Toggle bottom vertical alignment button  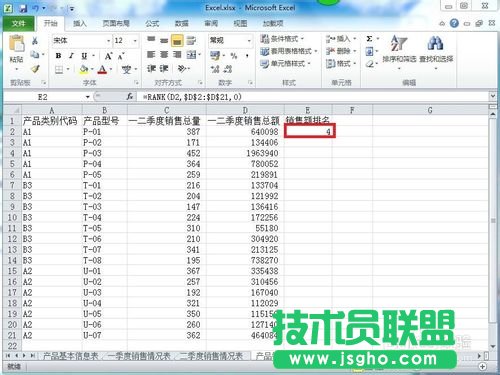click(177, 41)
